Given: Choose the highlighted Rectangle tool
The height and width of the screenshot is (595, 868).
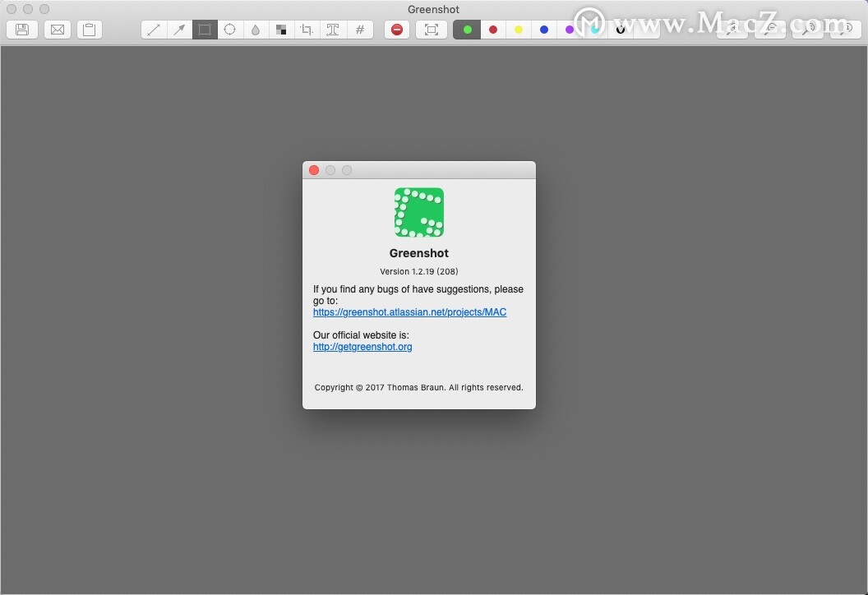Looking at the screenshot, I should tap(205, 30).
